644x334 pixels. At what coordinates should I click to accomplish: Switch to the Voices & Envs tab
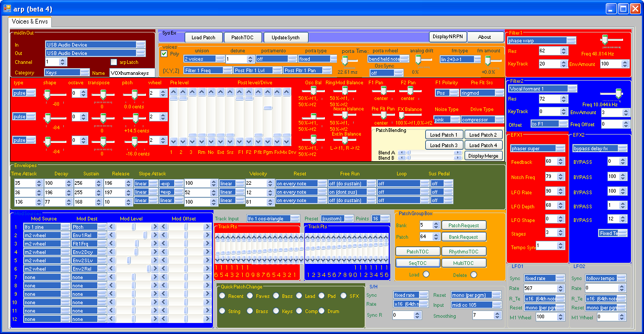pos(29,21)
